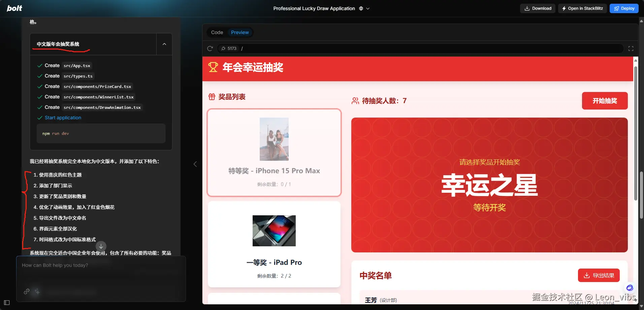Click the port 5173 indicator

pyautogui.click(x=229, y=48)
